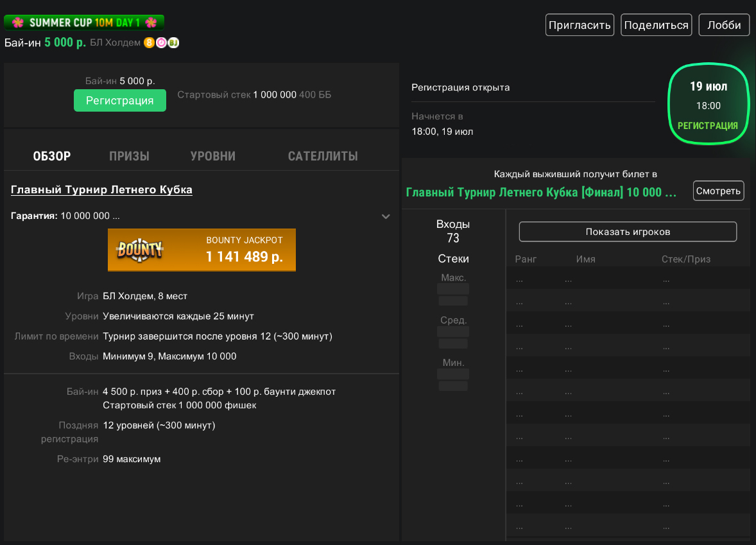Switch to the ПРИЗЫ tab
Viewport: 756px width, 545px height.
(129, 156)
